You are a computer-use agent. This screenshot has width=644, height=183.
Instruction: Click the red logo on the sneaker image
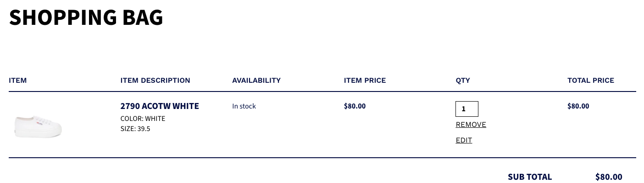point(39,122)
